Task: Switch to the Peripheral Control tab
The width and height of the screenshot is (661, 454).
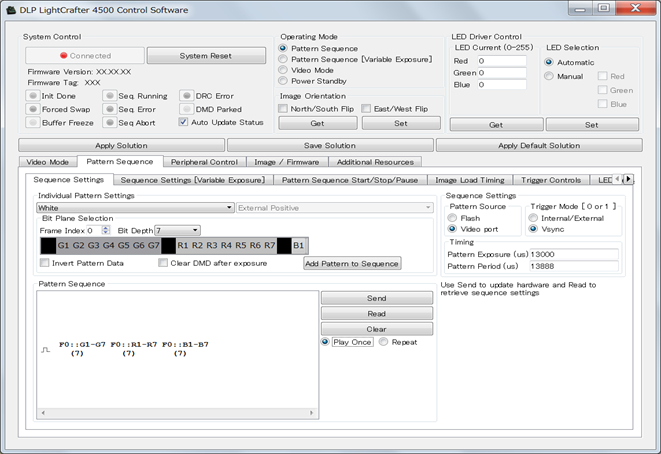Action: [x=204, y=162]
